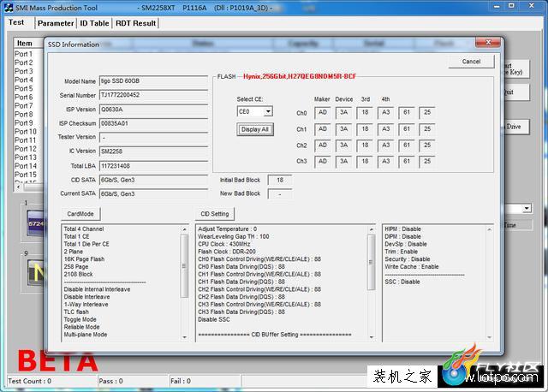Select Port 10 in item list
The image size is (548, 392).
[x=25, y=132]
